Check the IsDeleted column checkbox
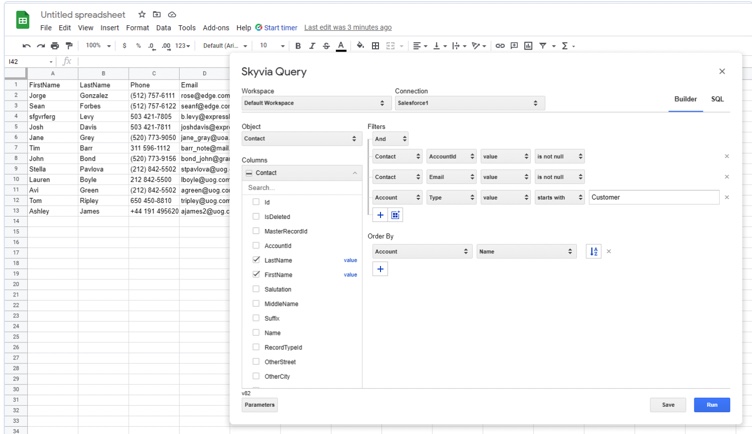The width and height of the screenshot is (752, 434). 256,216
